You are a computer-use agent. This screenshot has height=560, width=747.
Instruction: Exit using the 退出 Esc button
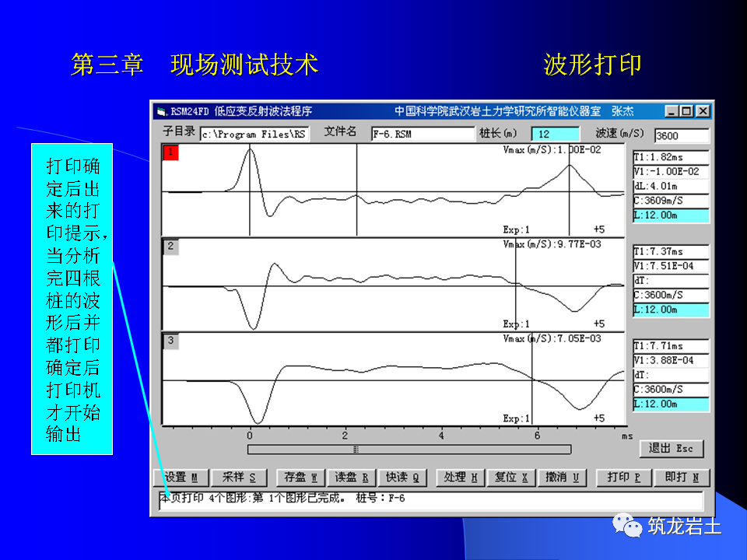[671, 449]
